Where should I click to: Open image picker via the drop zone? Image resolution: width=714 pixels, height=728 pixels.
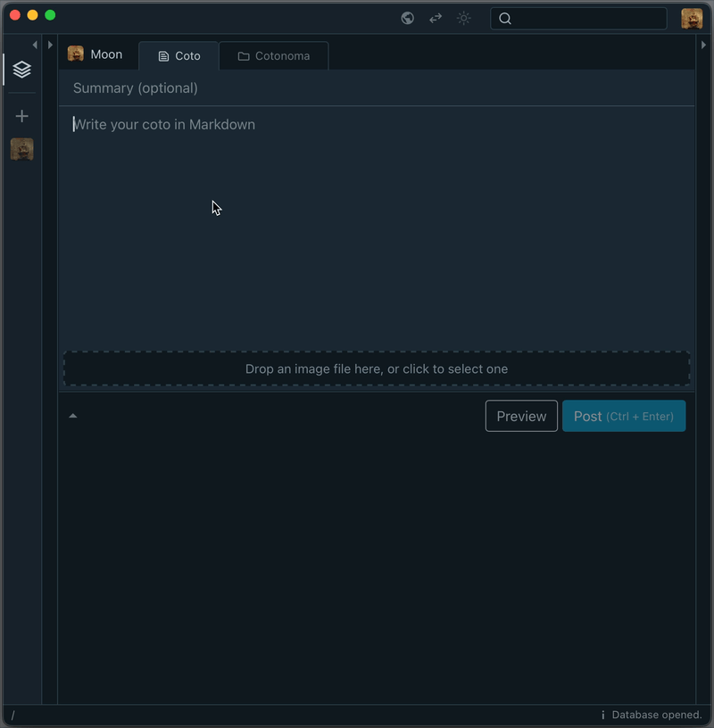376,368
